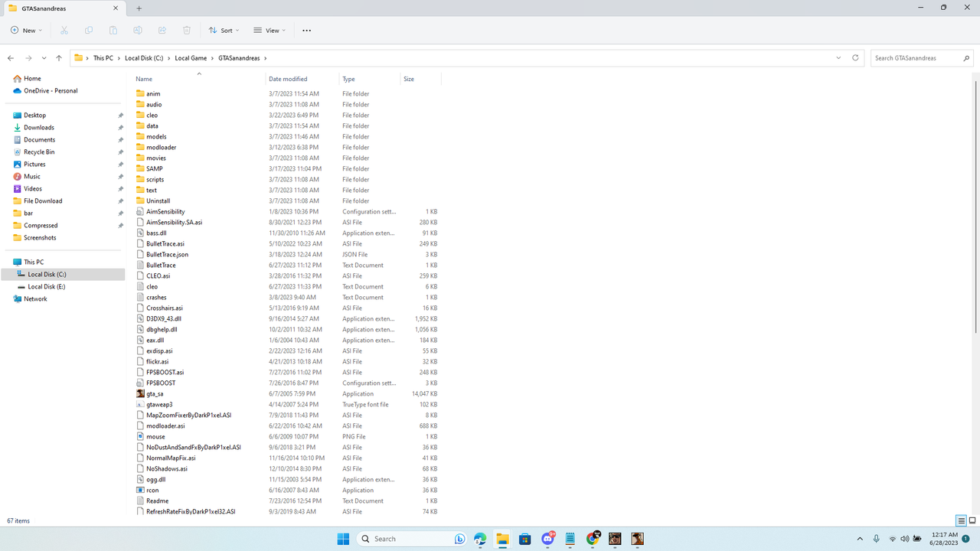Open Discord from taskbar
The height and width of the screenshot is (551, 980).
click(547, 539)
